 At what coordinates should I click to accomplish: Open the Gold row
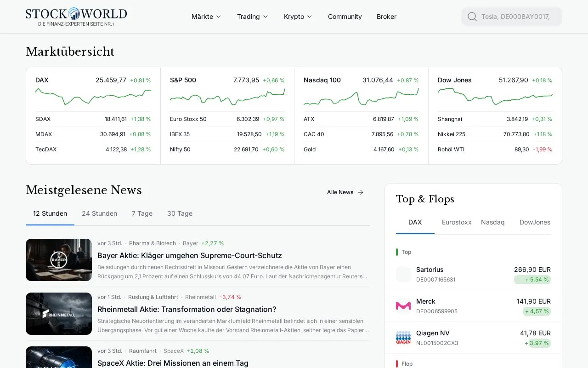361,149
